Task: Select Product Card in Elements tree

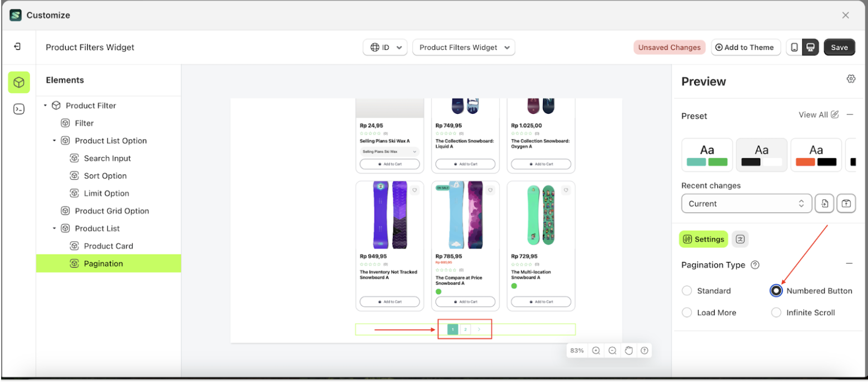Action: pos(108,246)
